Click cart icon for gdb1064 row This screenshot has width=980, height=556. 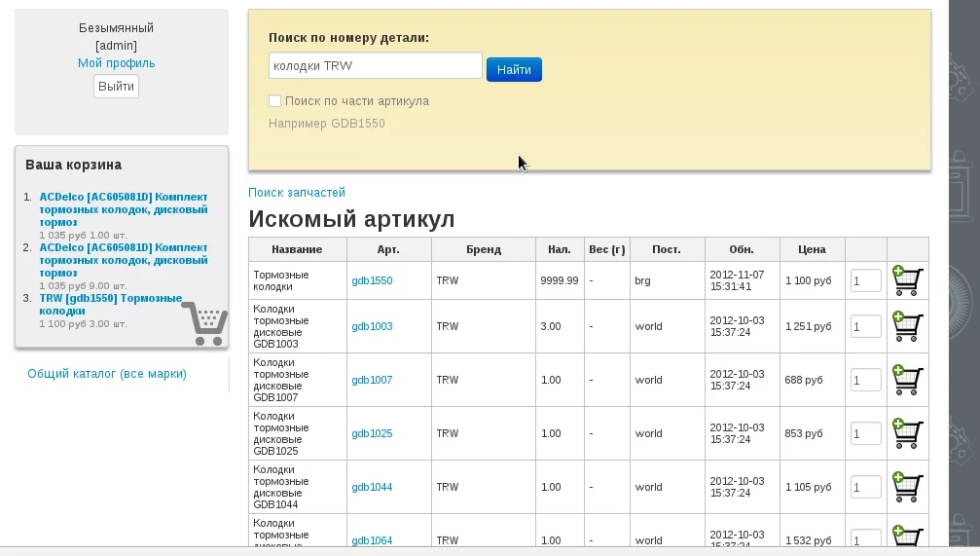(x=907, y=537)
